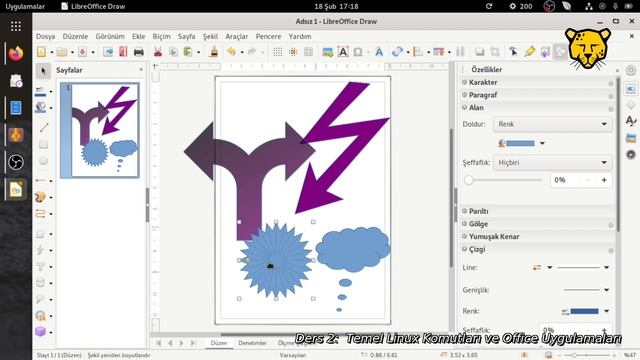Image resolution: width=640 pixels, height=360 pixels.
Task: Select the Flowchart shapes tool
Action: coord(40,282)
